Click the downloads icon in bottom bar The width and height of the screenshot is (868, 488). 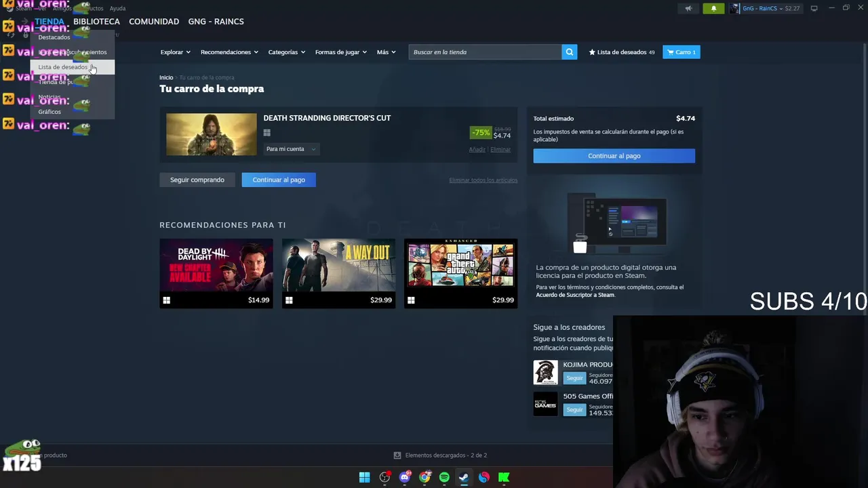pyautogui.click(x=397, y=455)
